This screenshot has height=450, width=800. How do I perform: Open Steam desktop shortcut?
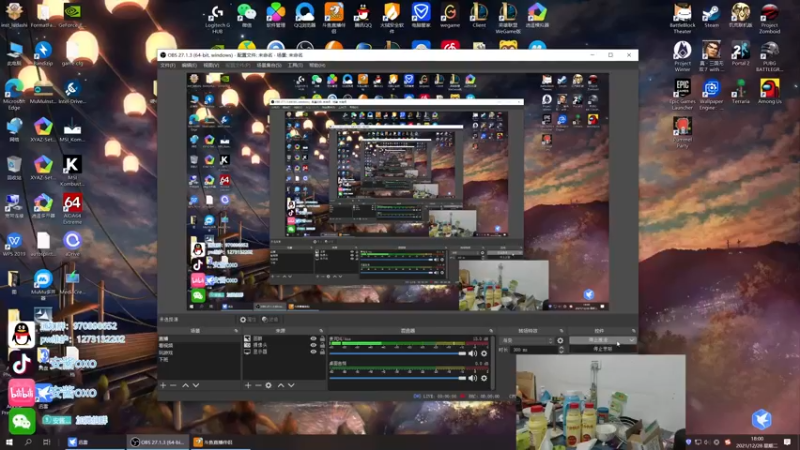point(711,16)
